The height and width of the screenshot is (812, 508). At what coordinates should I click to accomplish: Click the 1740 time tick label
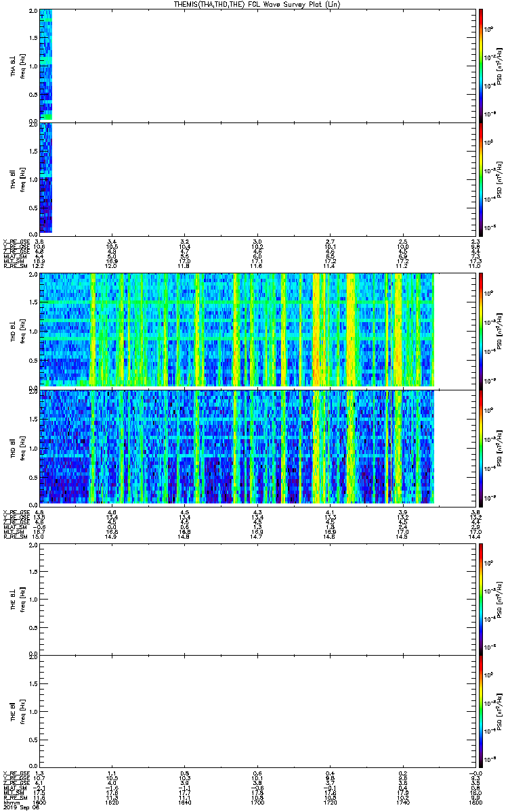click(403, 802)
